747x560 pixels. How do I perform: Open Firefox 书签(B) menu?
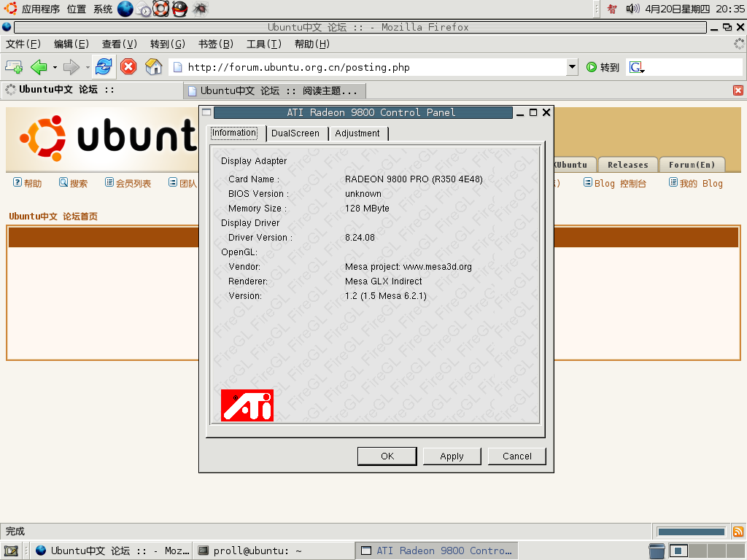216,44
